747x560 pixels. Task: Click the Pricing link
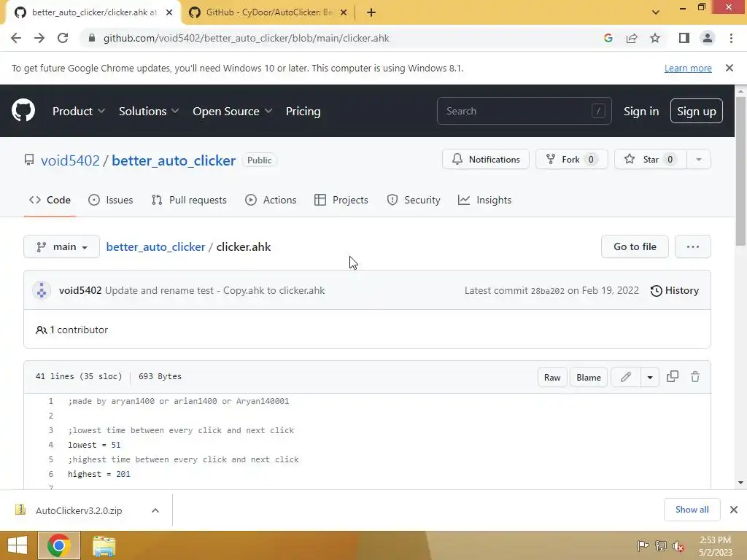click(303, 111)
